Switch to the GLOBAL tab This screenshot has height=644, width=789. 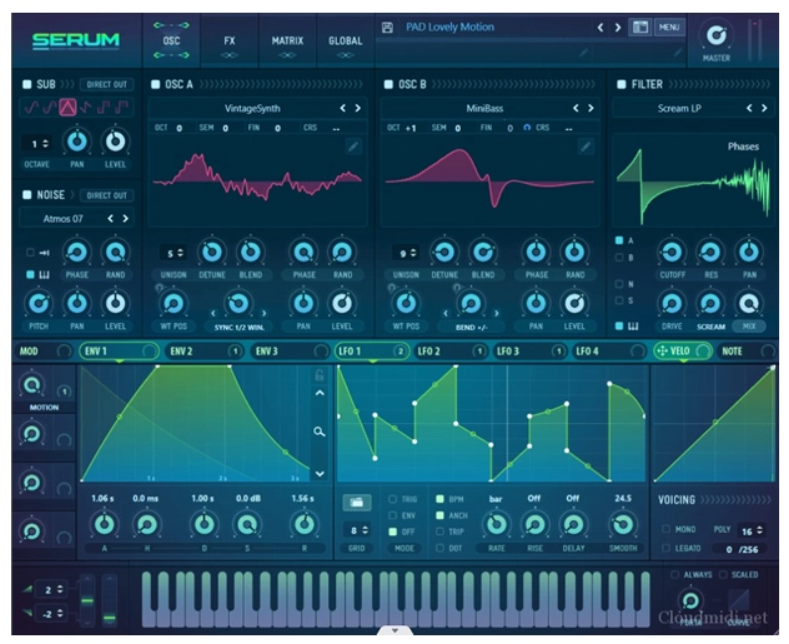345,41
